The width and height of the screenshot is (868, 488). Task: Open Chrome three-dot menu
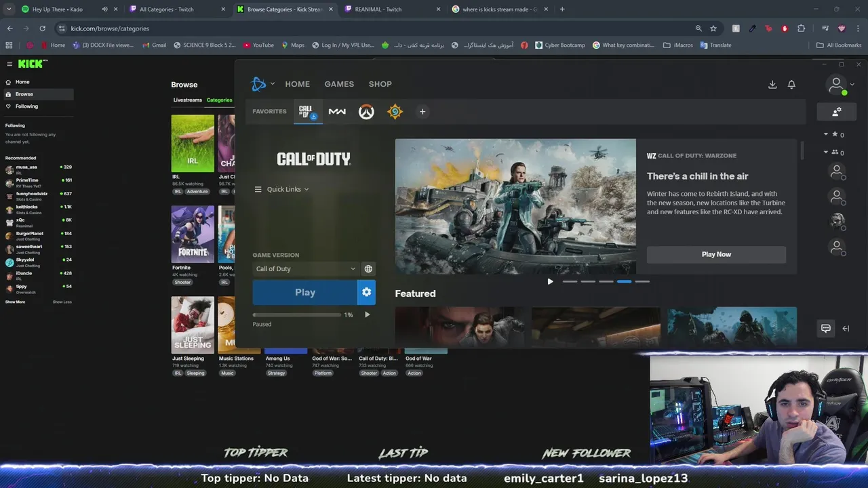tap(858, 28)
